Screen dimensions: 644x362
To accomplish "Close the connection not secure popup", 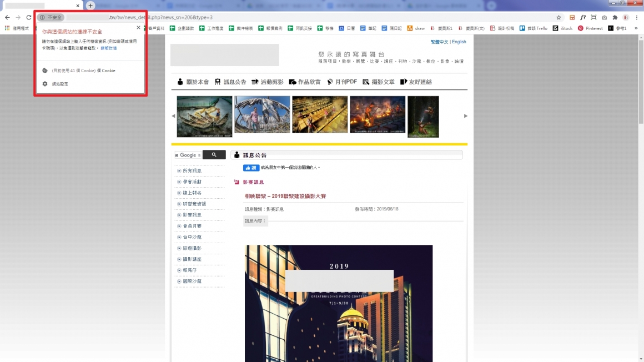I will coord(138,28).
